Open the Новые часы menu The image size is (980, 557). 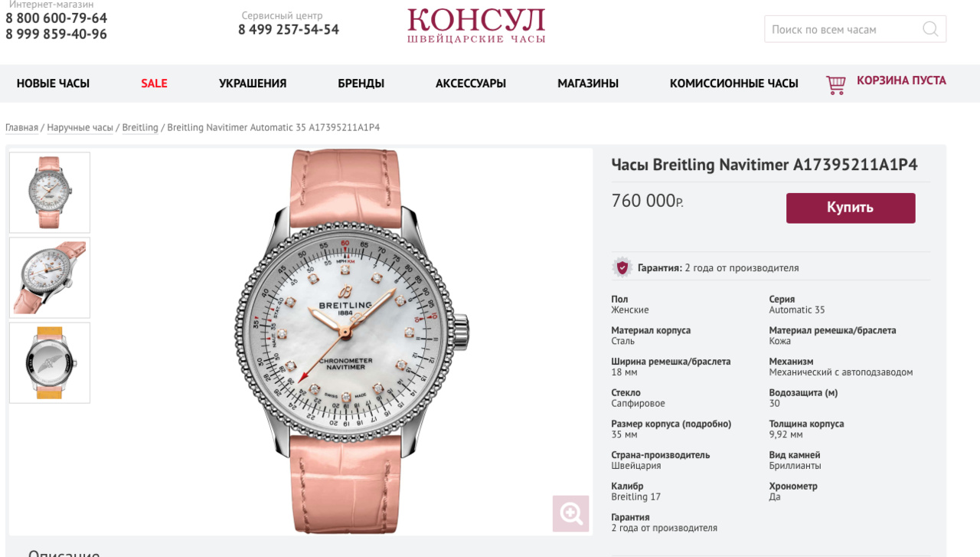click(53, 84)
